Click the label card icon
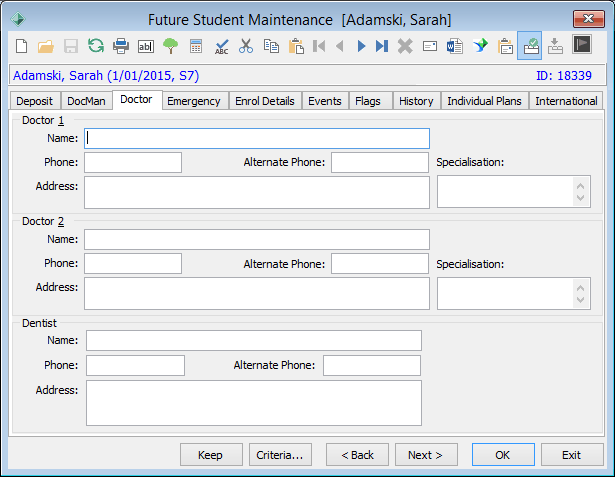This screenshot has height=477, width=615. click(430, 46)
